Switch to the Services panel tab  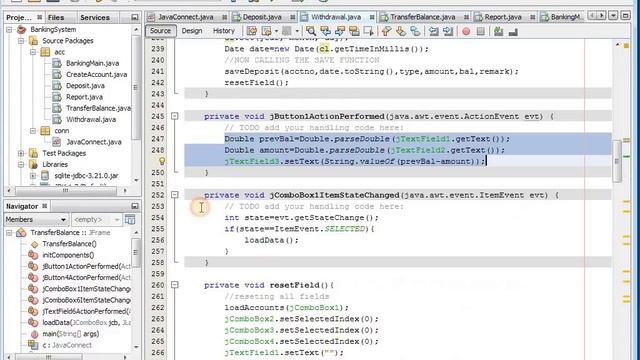(95, 17)
